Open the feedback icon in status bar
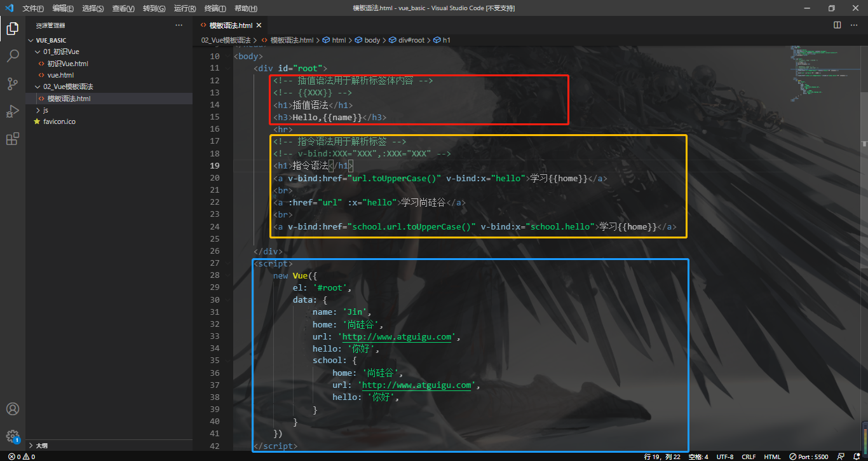Image resolution: width=868 pixels, height=461 pixels. [x=841, y=457]
